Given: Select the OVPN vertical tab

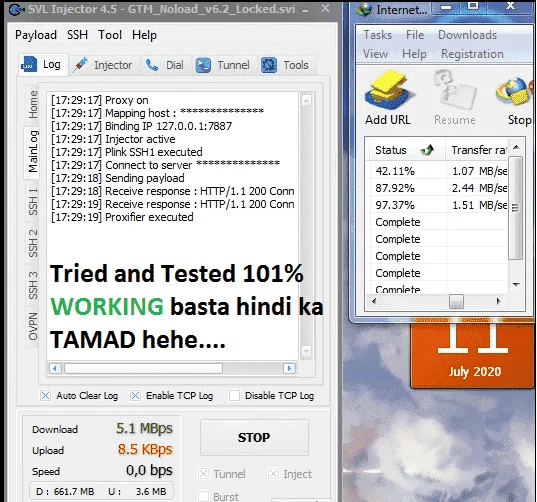Looking at the screenshot, I should [33, 326].
